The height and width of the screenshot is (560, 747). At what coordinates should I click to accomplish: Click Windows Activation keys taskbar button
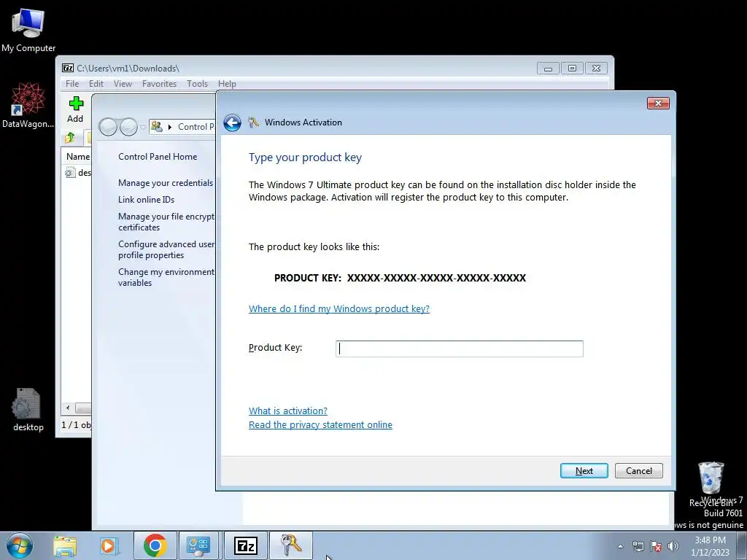[x=291, y=545]
